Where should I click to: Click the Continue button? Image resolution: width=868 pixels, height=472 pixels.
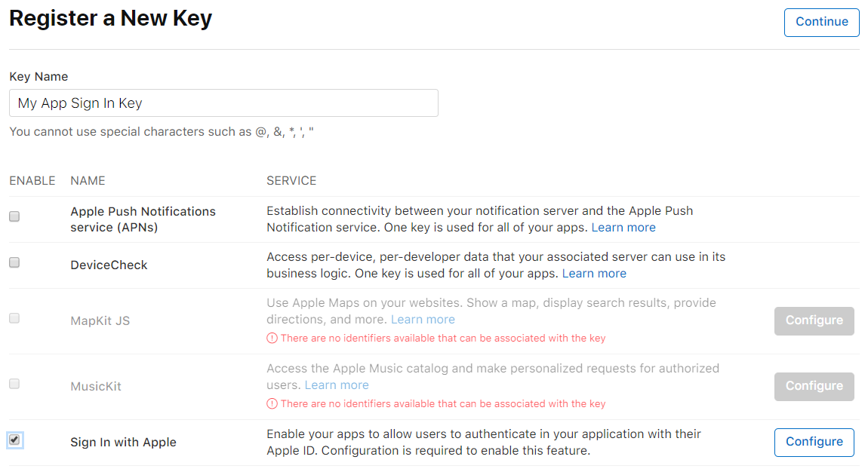point(821,22)
